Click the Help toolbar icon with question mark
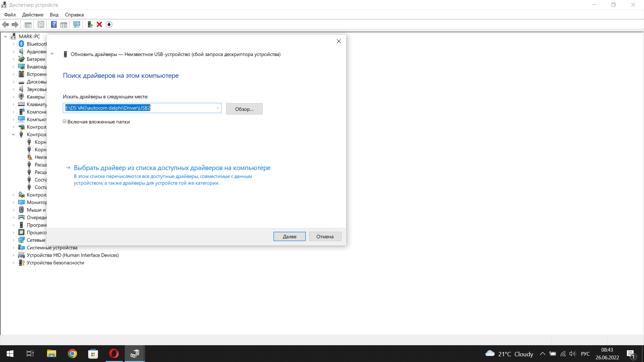This screenshot has height=362, width=644. pyautogui.click(x=54, y=24)
